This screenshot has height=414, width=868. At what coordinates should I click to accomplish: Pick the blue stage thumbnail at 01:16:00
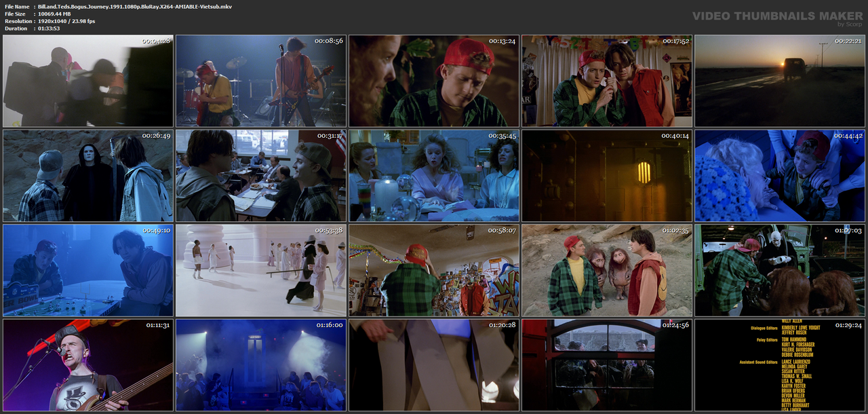point(260,365)
